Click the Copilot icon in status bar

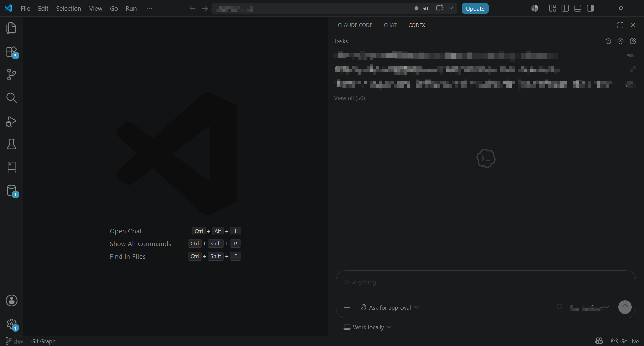point(599,341)
